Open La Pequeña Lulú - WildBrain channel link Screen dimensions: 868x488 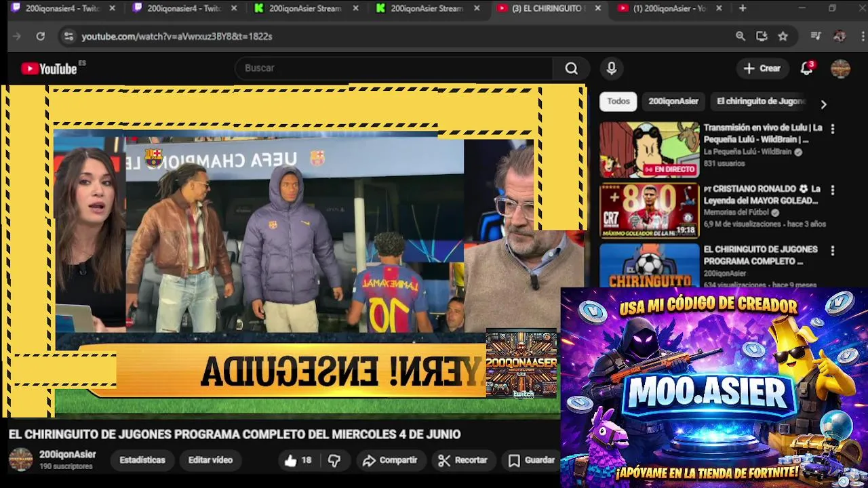pyautogui.click(x=747, y=152)
